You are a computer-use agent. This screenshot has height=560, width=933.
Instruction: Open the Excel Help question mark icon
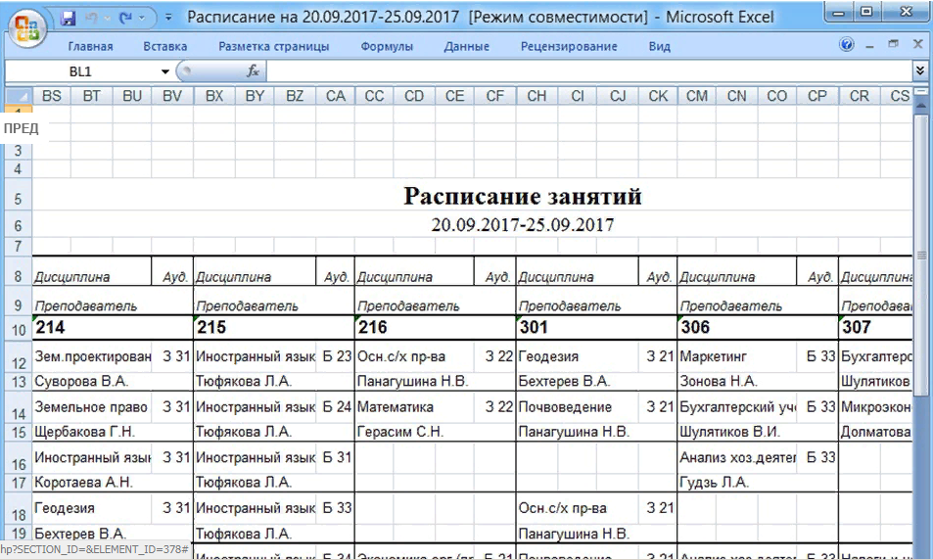(x=847, y=46)
